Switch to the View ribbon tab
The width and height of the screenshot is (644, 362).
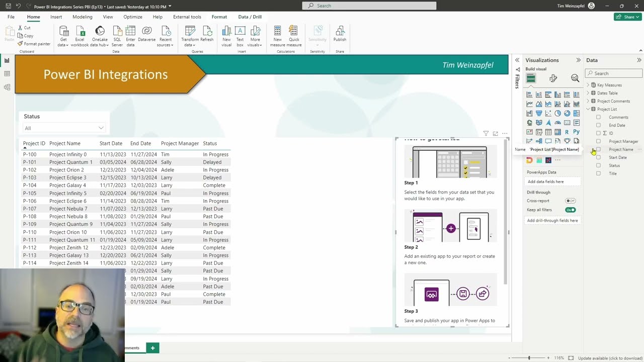click(108, 17)
